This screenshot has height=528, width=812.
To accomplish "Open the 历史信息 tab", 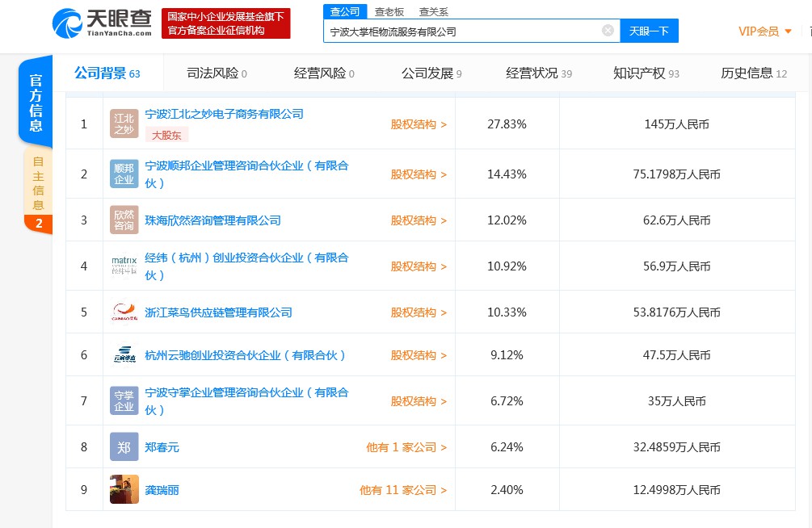I will point(754,73).
